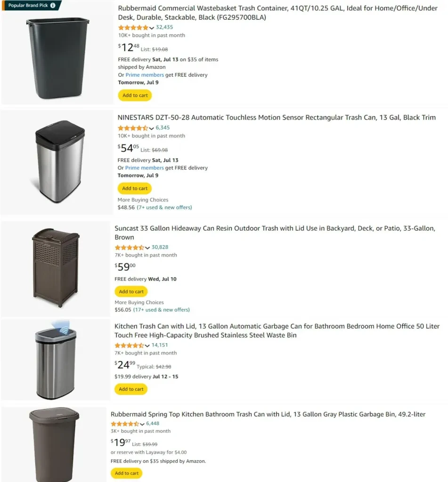Click the Rubbermaid Spring Top star rating
Screen dimensions: 448x482
click(125, 424)
